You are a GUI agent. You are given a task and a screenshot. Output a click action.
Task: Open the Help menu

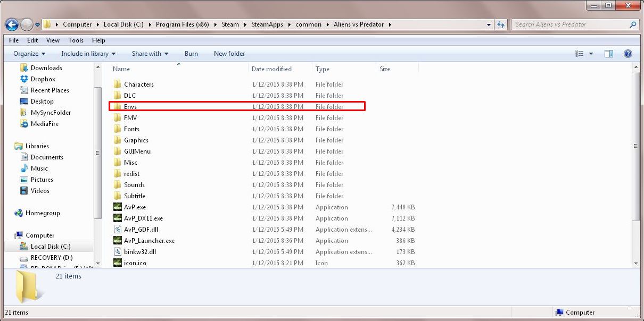click(98, 40)
